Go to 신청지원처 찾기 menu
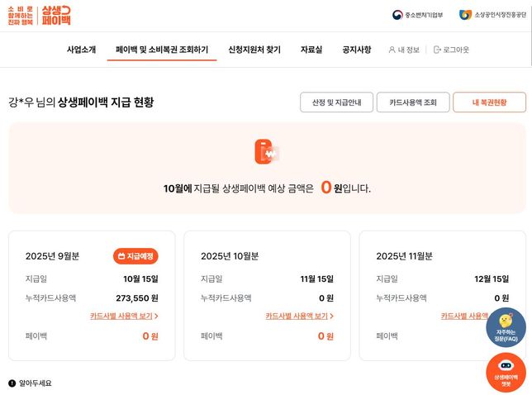532x395 pixels. click(x=254, y=50)
